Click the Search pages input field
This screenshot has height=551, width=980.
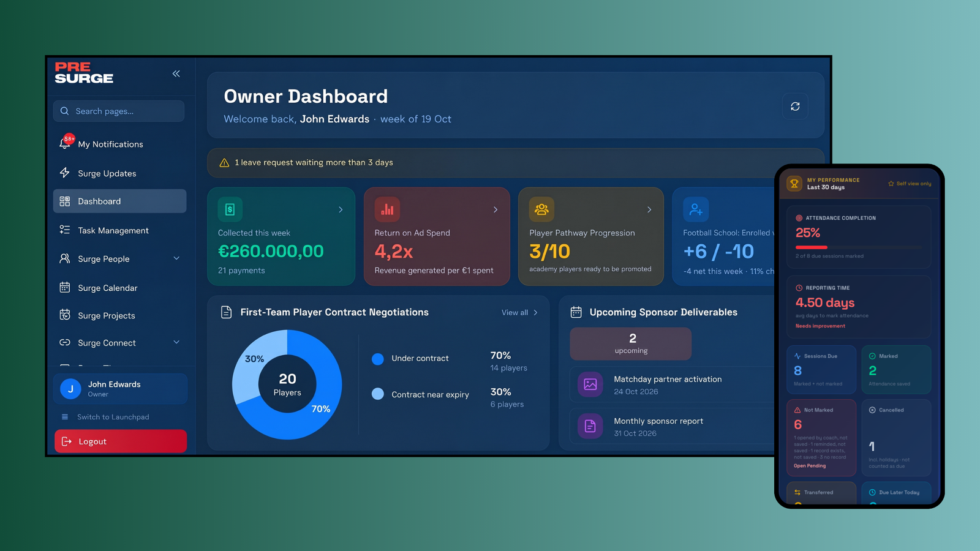click(119, 111)
